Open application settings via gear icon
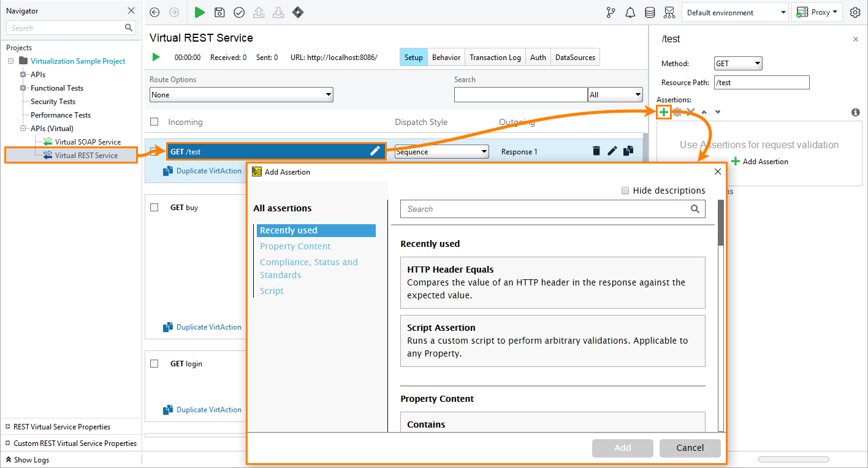The width and height of the screenshot is (868, 468). (855, 12)
